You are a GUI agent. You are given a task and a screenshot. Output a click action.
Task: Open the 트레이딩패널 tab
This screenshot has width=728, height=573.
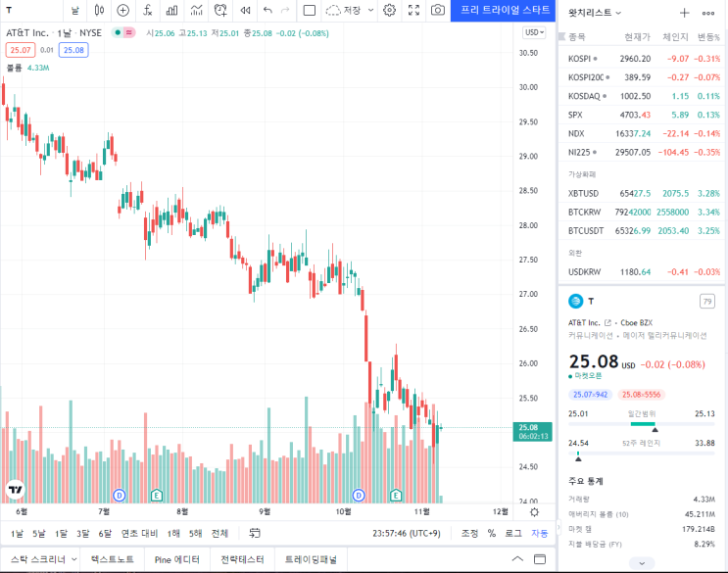(x=311, y=559)
